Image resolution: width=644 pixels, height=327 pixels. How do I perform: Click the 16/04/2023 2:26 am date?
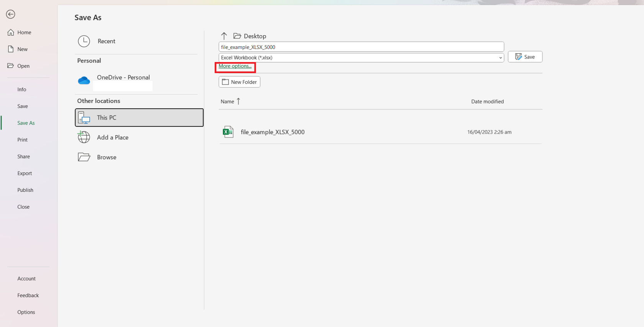pos(490,132)
